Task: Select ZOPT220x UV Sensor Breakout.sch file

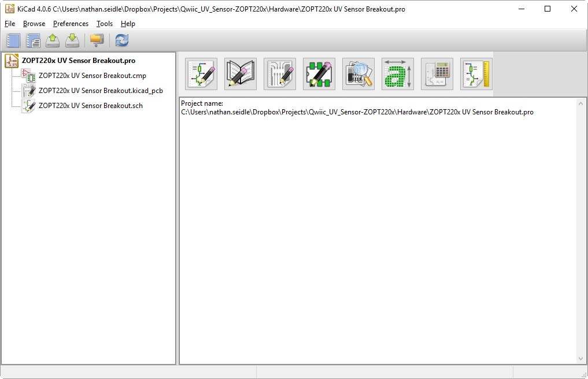Action: [91, 106]
